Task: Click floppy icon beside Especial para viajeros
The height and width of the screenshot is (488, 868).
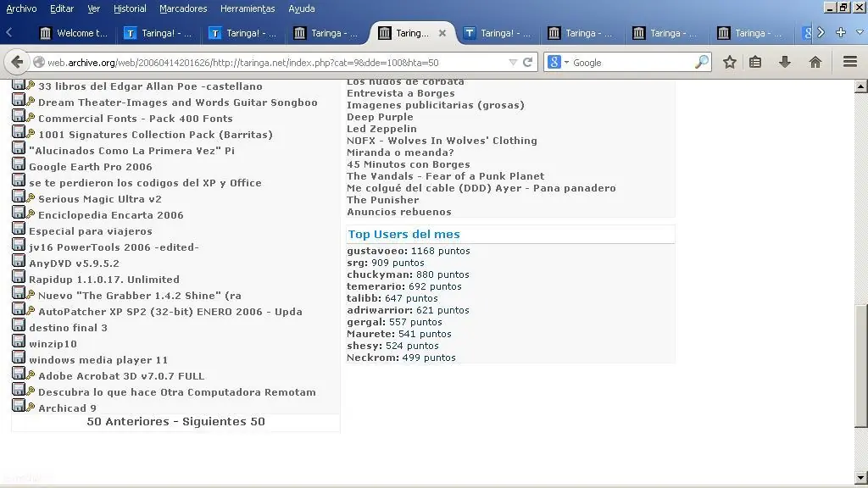Action: (19, 229)
